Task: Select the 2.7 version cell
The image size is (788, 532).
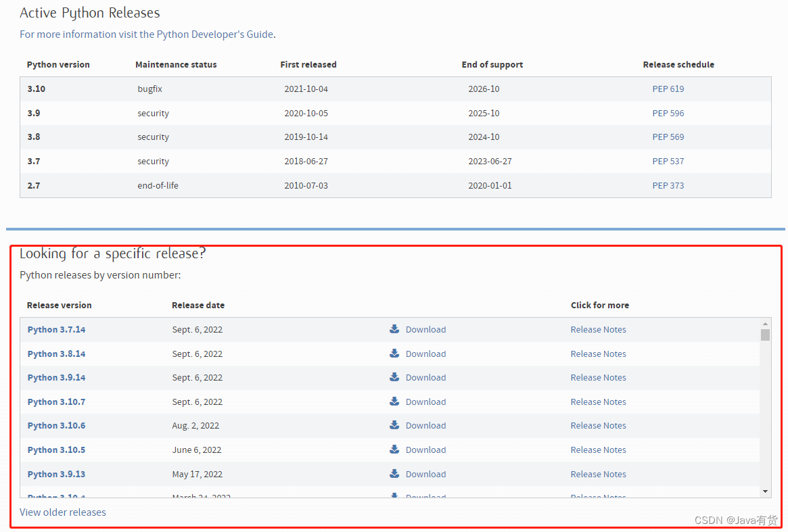Action: point(34,185)
